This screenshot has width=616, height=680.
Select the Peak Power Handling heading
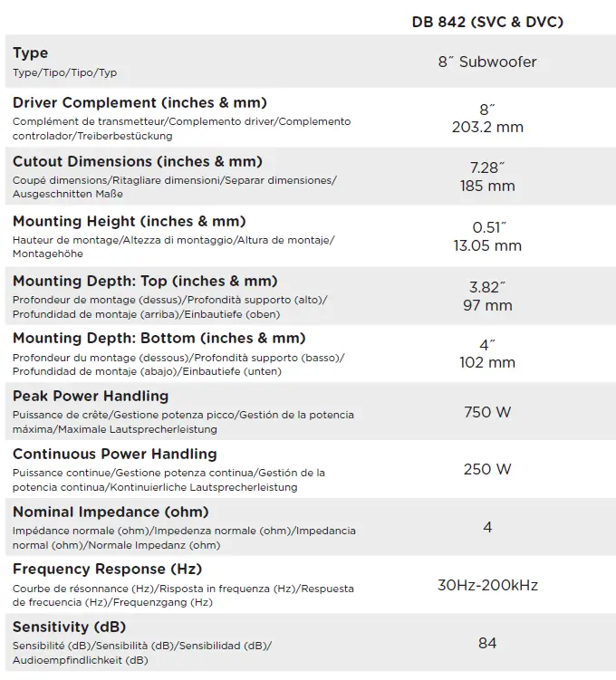pyautogui.click(x=91, y=397)
